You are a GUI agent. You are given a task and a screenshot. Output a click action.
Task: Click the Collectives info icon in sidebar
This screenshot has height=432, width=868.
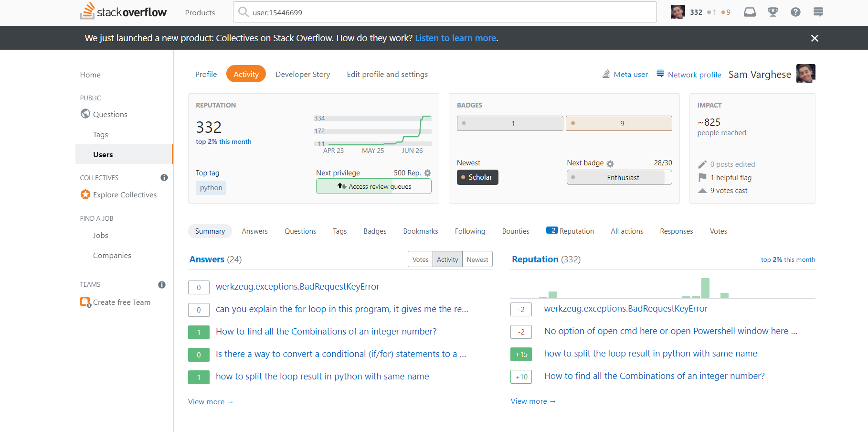click(x=164, y=178)
